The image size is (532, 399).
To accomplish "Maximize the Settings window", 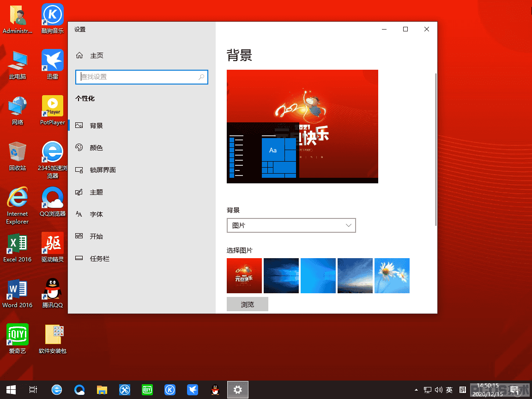I will click(x=405, y=29).
